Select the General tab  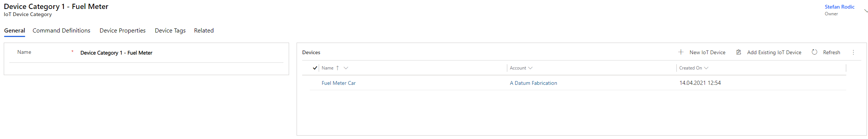click(15, 31)
